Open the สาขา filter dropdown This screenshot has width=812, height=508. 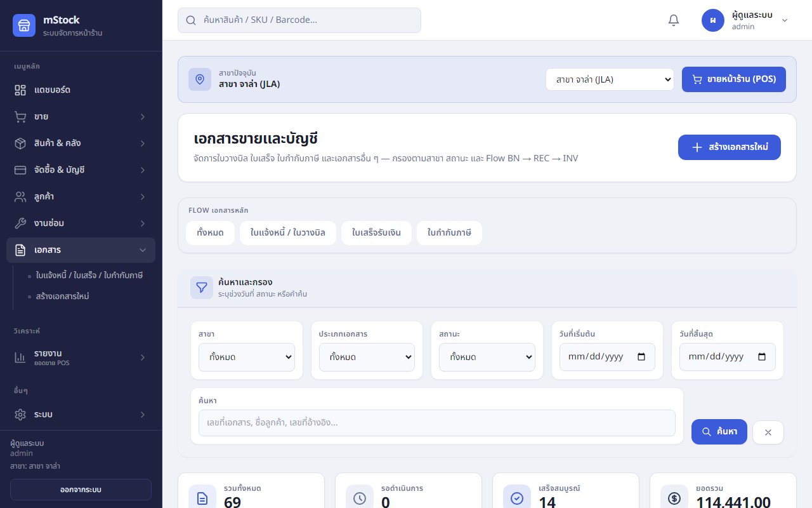(247, 357)
